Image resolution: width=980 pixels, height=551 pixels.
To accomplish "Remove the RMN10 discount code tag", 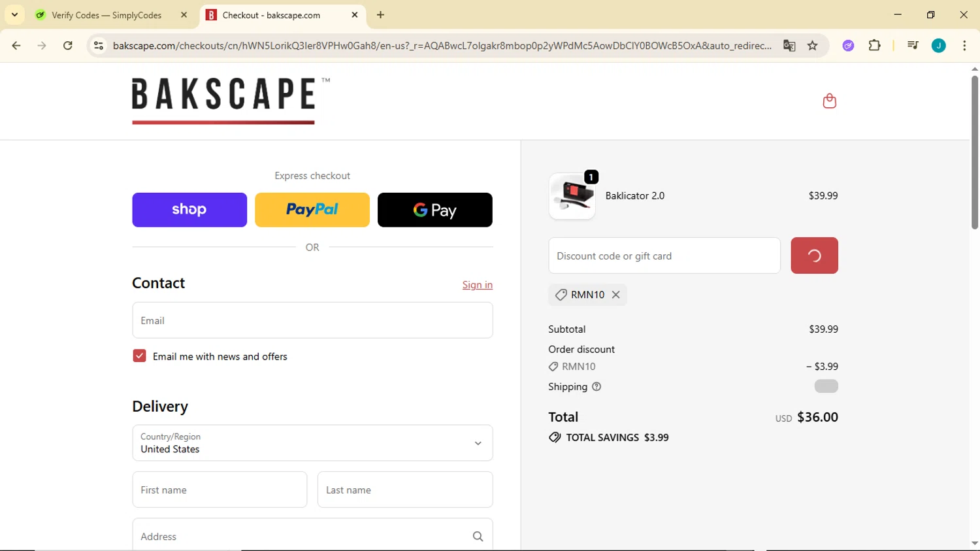I will [x=615, y=295].
